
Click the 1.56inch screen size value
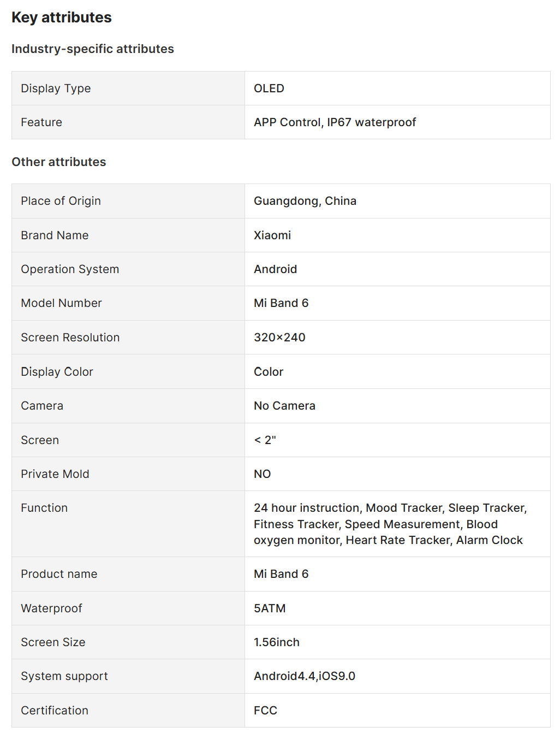[x=277, y=642]
